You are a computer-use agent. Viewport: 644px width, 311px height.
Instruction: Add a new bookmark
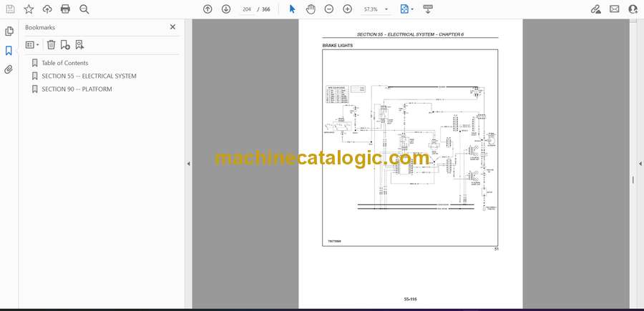[x=65, y=45]
